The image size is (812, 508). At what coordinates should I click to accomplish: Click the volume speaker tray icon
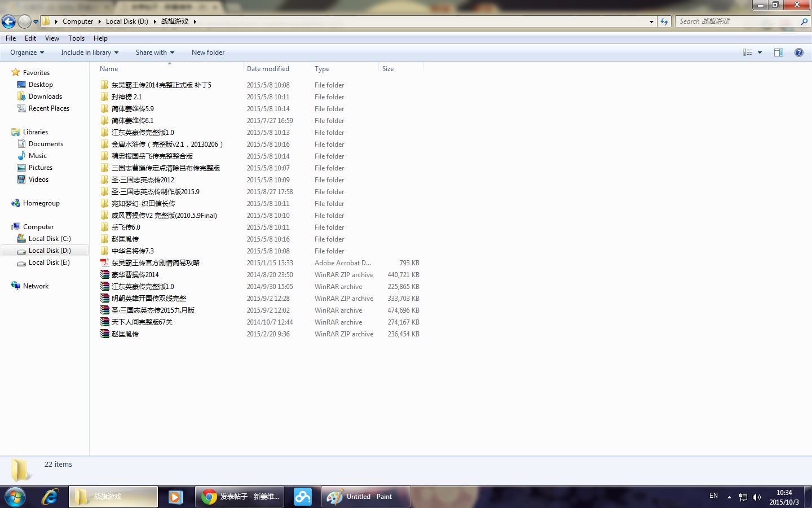point(756,497)
